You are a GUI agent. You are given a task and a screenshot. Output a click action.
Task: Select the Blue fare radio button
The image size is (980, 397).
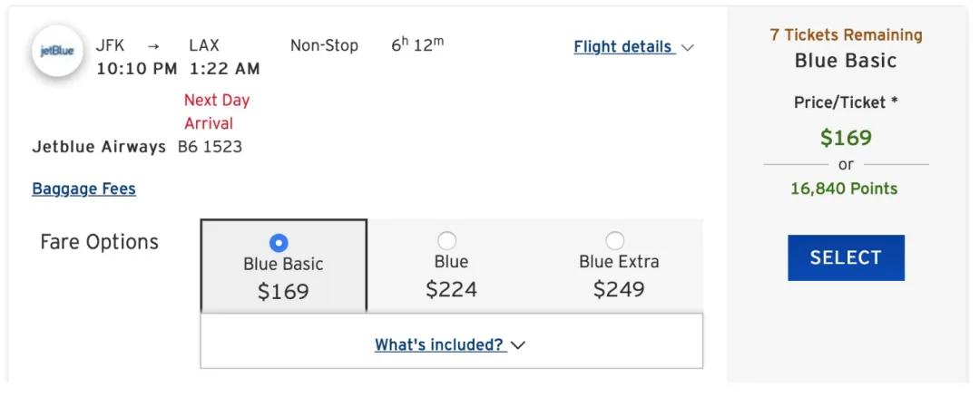pos(446,240)
